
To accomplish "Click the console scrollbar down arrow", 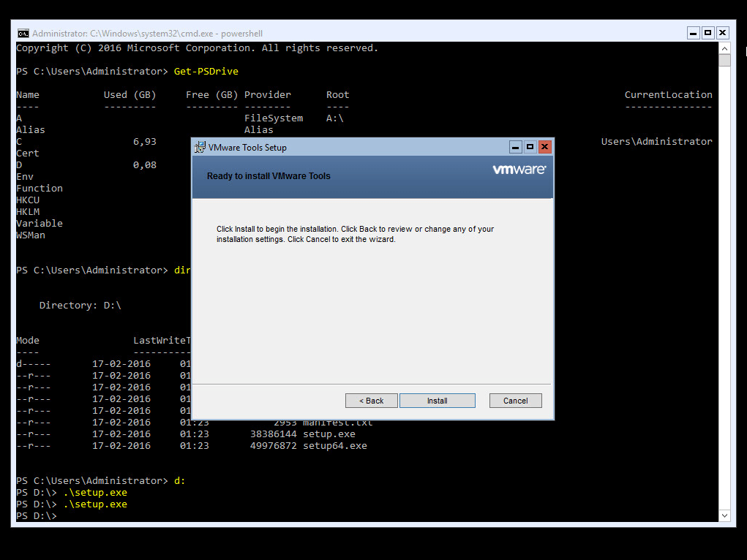I will [724, 515].
